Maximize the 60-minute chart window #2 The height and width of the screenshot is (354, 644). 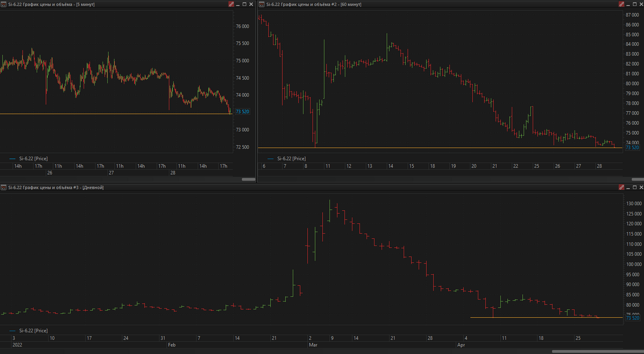635,4
